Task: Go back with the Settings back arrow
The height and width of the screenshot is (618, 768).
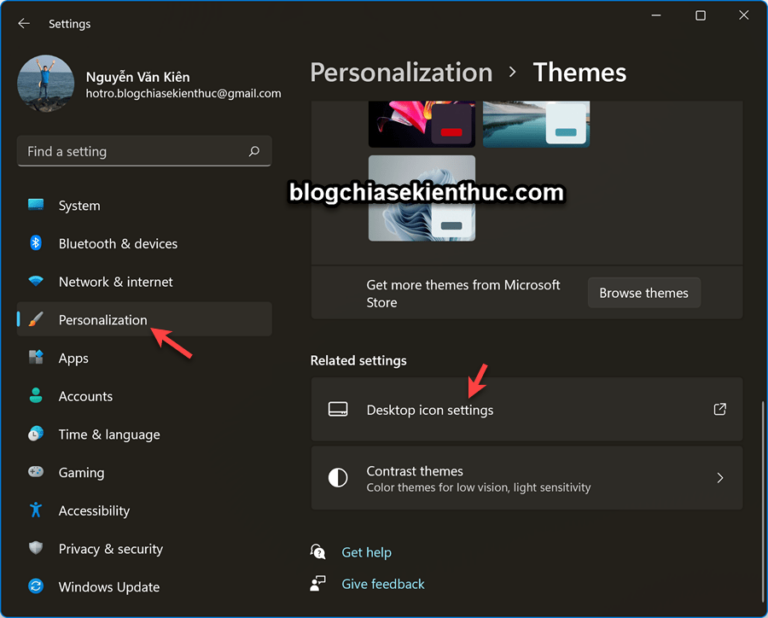Action: 24,23
